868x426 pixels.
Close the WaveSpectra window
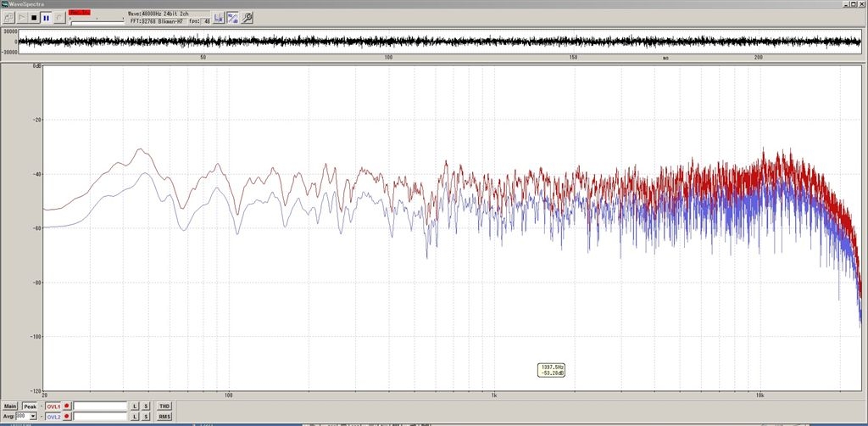tap(861, 4)
